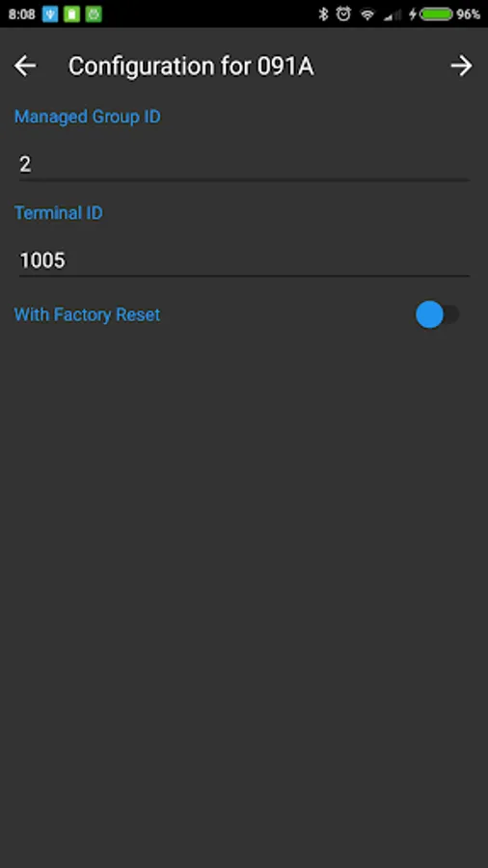Tap the With Factory Reset label
This screenshot has height=868, width=488.
pos(88,314)
